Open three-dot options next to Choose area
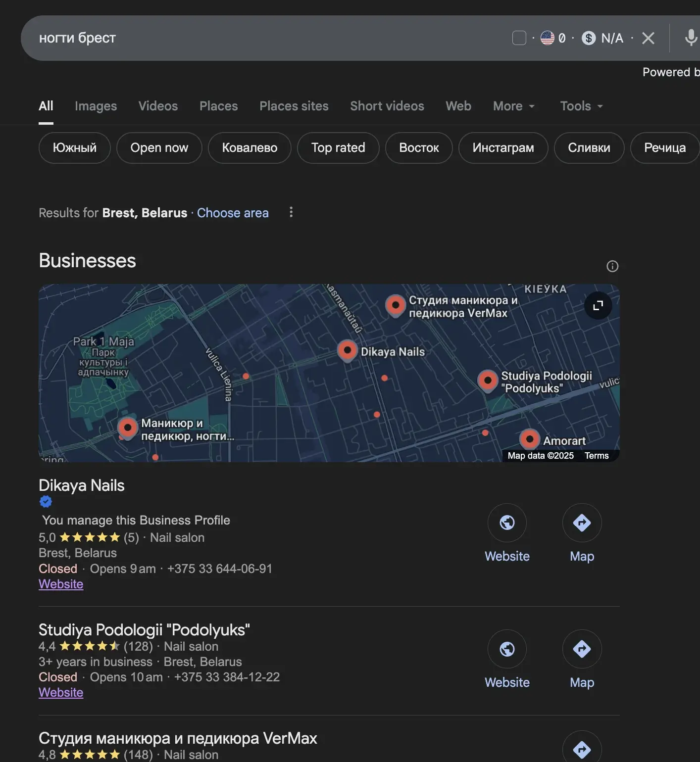Viewport: 700px width, 762px height. click(291, 212)
